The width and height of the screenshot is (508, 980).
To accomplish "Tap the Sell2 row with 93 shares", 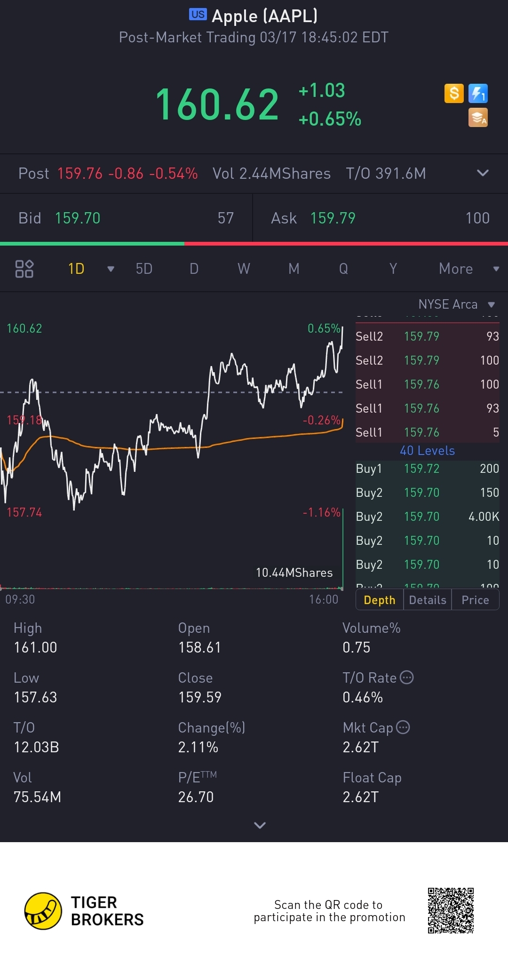I will [x=427, y=336].
